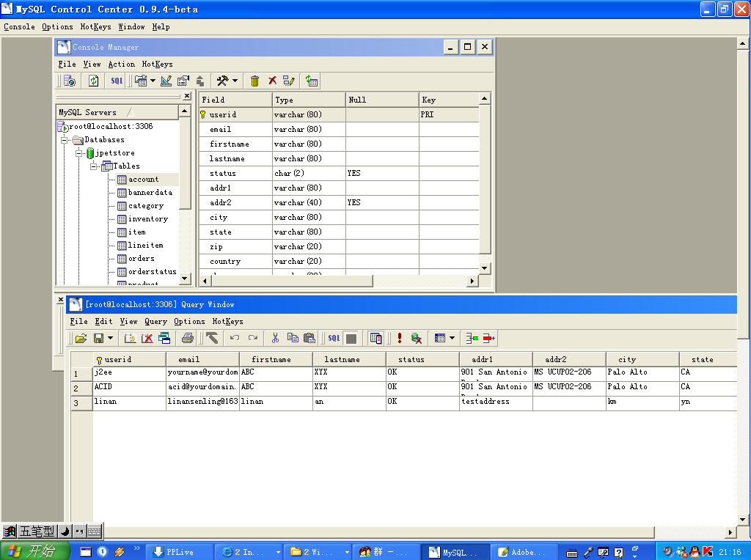Open the Query menu in Query Window
Image resolution: width=751 pixels, height=560 pixels.
coord(155,322)
